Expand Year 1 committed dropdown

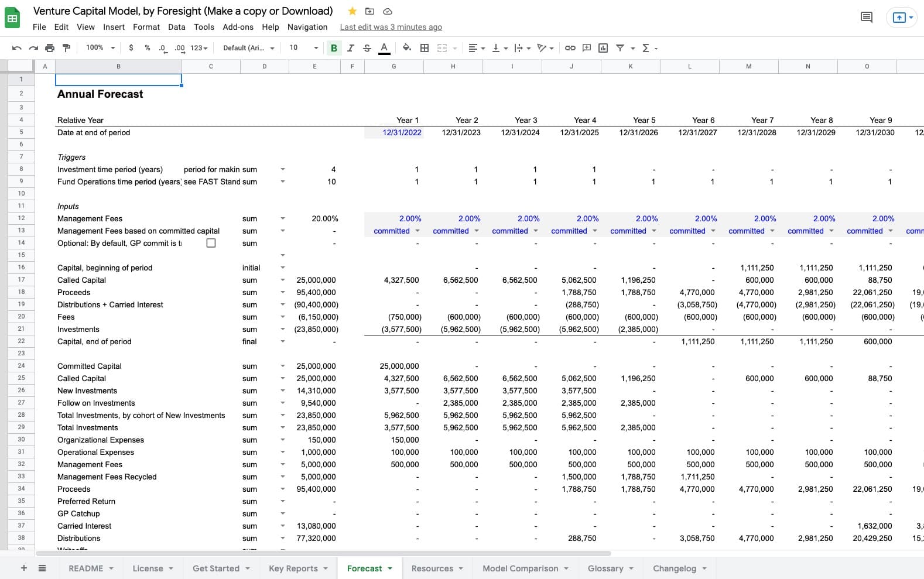(x=417, y=231)
